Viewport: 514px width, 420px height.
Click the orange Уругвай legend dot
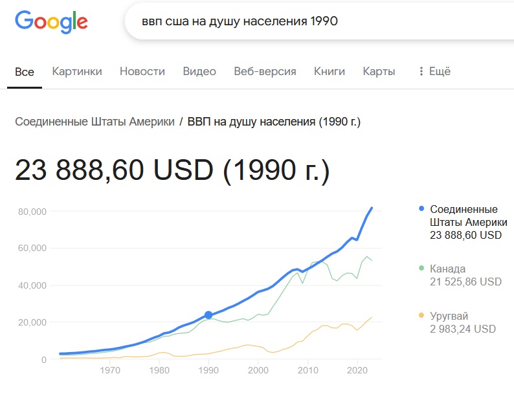[421, 316]
